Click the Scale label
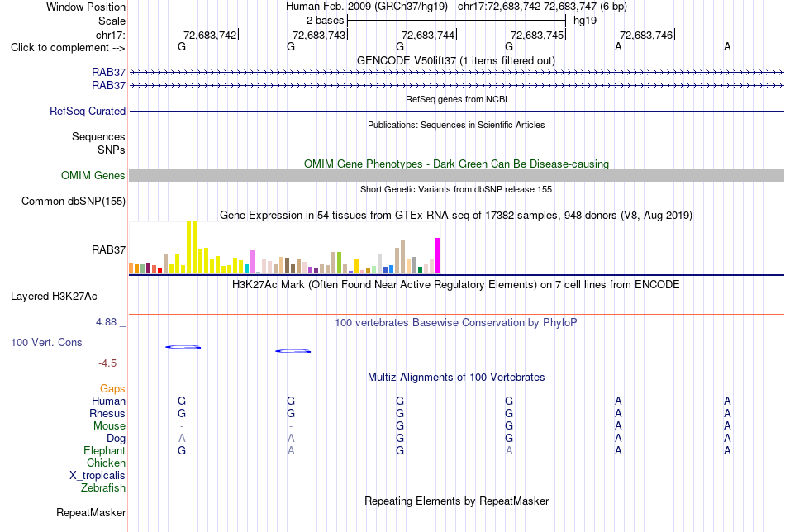 pos(112,21)
